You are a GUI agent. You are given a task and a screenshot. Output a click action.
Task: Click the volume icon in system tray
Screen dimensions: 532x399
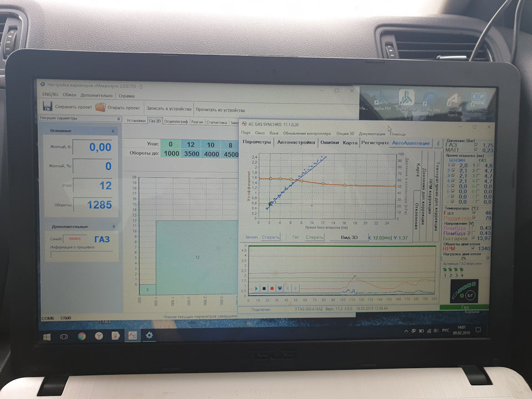[436, 330]
